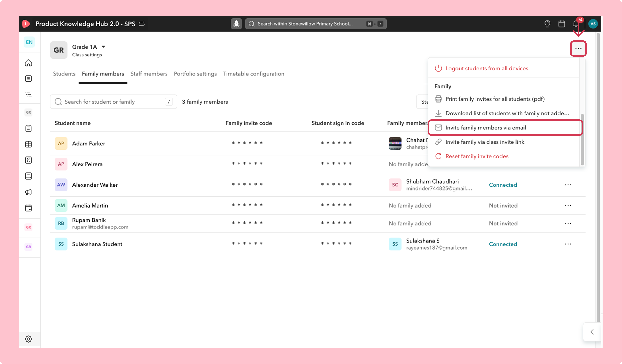This screenshot has height=364, width=622.
Task: Open the notifications bell icon
Action: coord(576,24)
